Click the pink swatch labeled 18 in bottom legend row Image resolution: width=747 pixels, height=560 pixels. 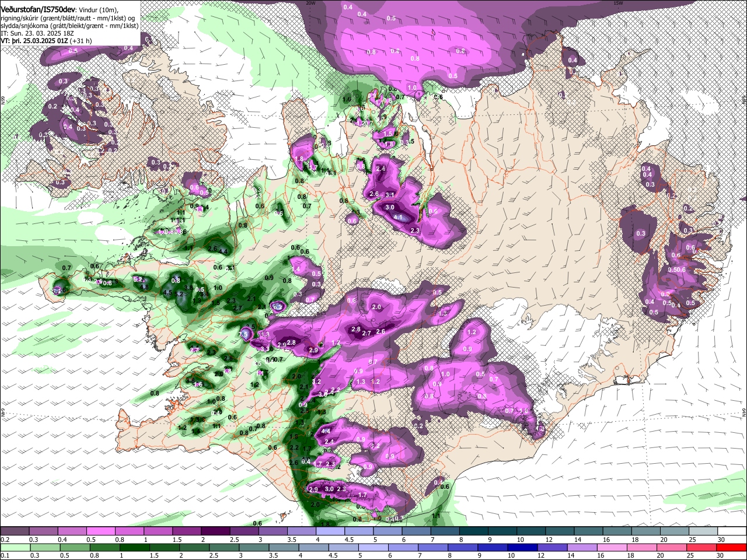click(641, 547)
